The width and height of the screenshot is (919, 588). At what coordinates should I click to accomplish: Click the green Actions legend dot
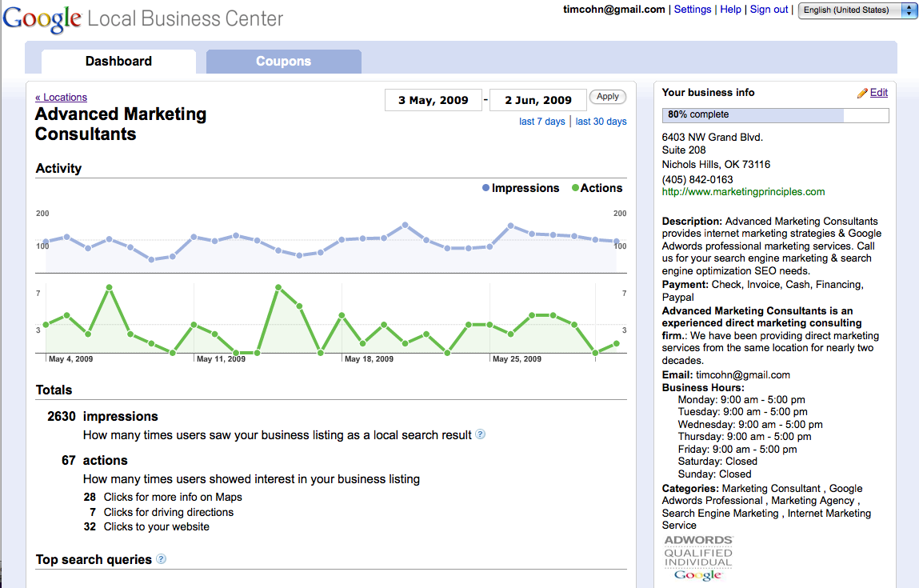(575, 188)
